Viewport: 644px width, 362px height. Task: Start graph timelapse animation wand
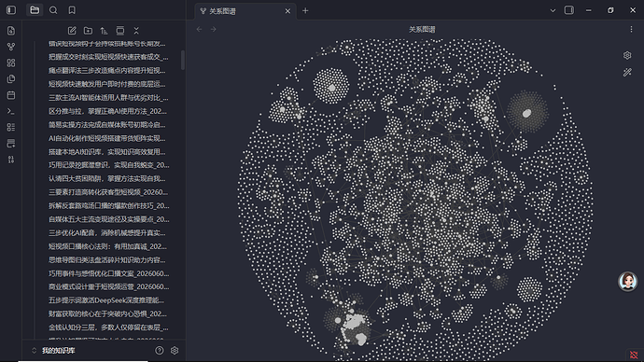tap(627, 72)
